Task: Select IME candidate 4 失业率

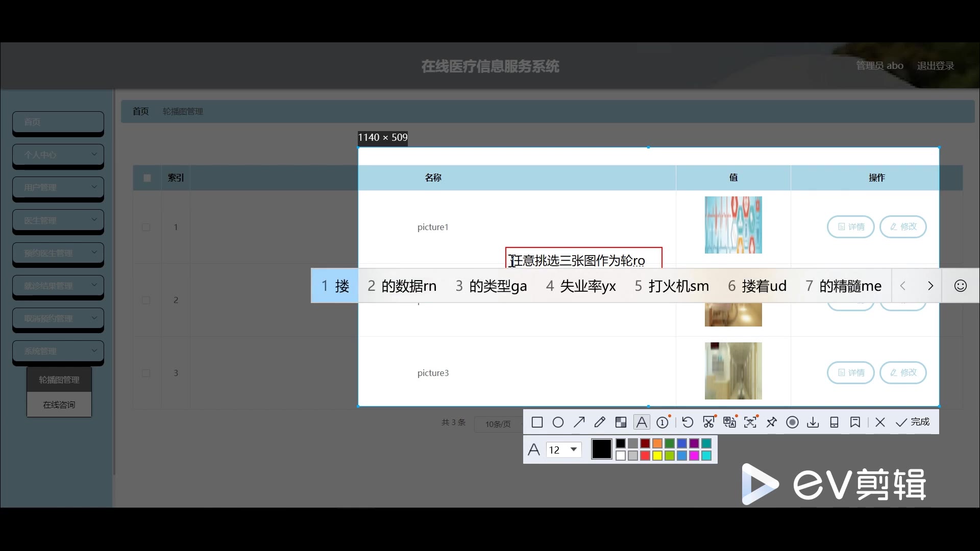Action: [x=581, y=286]
